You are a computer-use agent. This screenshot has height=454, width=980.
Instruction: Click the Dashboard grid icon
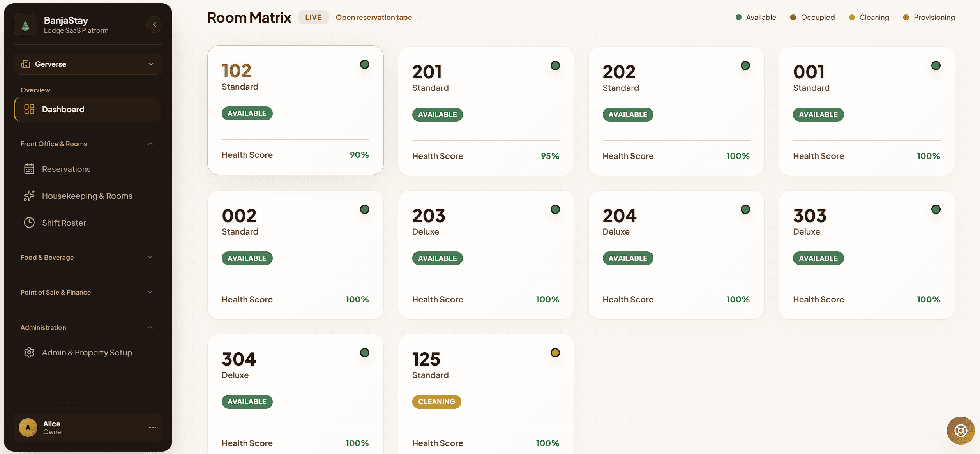(29, 109)
